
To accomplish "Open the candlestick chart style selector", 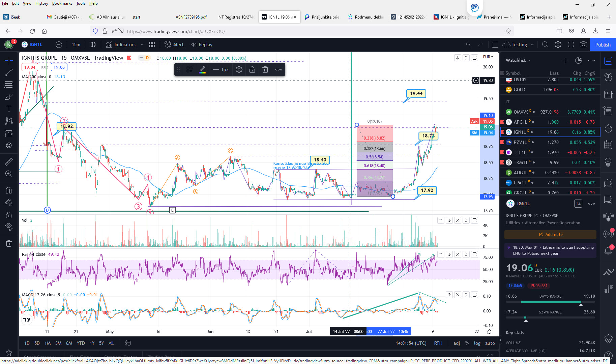I will 93,44.
